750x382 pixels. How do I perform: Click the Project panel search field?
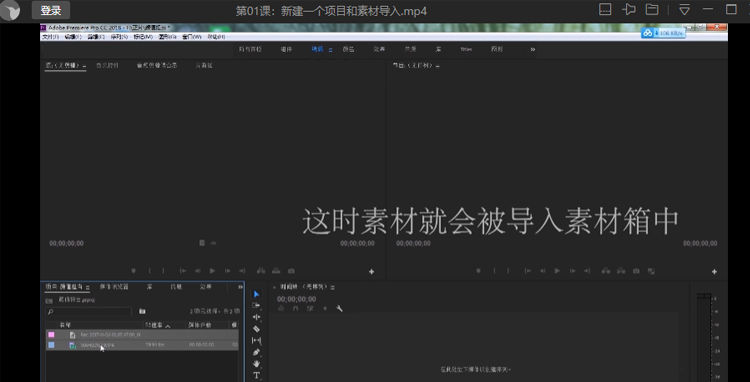tap(88, 312)
